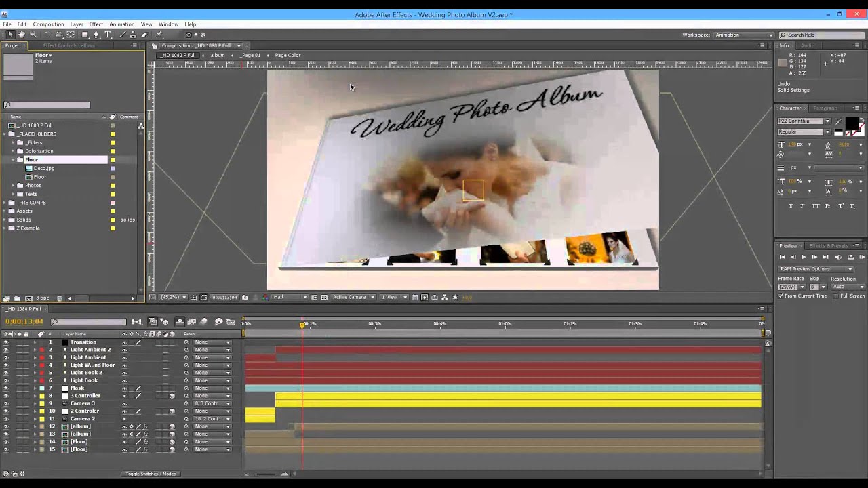This screenshot has height=488, width=868.
Task: Toggle the Draft 3D icon in timeline
Action: pos(164,322)
